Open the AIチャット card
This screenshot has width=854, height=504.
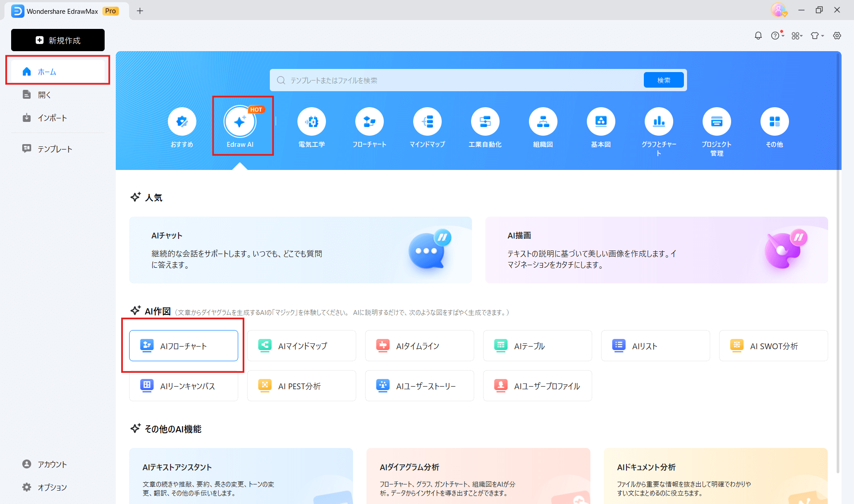(301, 250)
